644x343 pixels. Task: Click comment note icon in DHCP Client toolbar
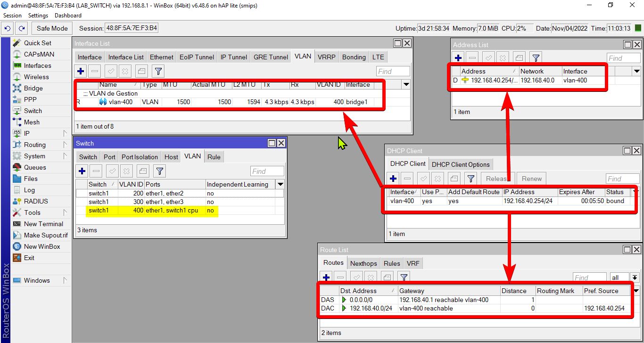[454, 179]
